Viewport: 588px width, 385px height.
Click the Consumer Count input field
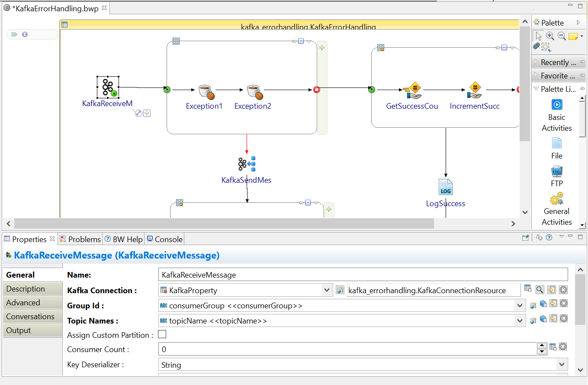347,349
